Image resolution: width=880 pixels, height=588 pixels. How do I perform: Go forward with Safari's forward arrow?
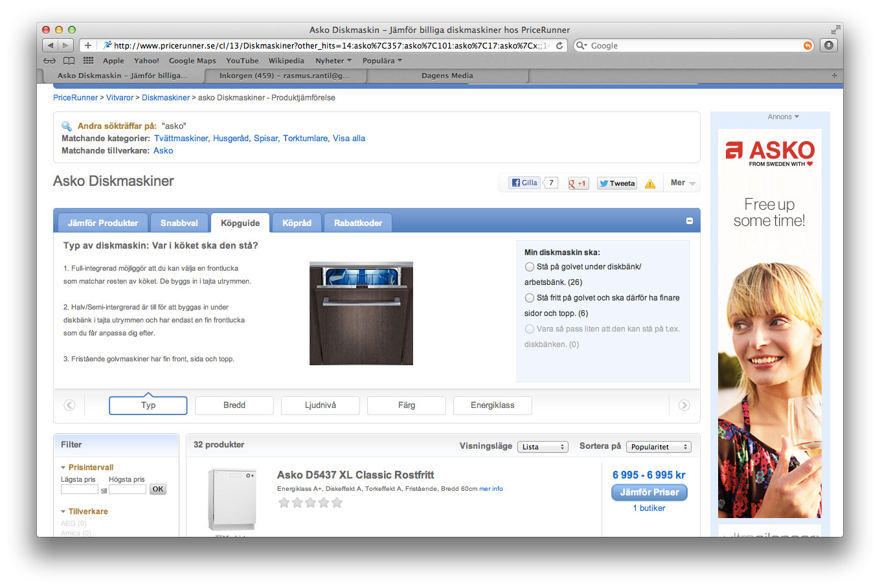(x=65, y=45)
